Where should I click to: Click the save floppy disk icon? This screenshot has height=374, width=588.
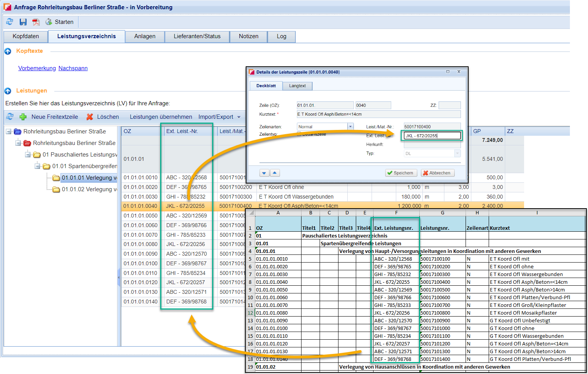(x=23, y=22)
